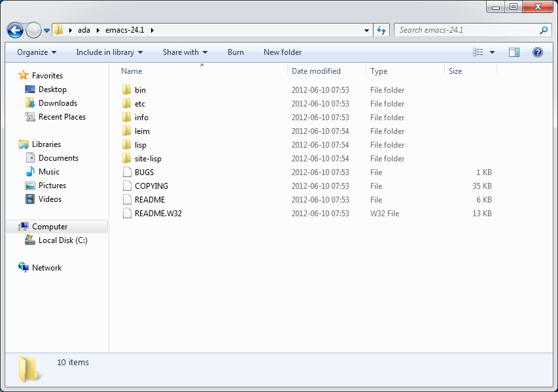Open Recent Places in Favorites
Image resolution: width=558 pixels, height=392 pixels.
[62, 117]
